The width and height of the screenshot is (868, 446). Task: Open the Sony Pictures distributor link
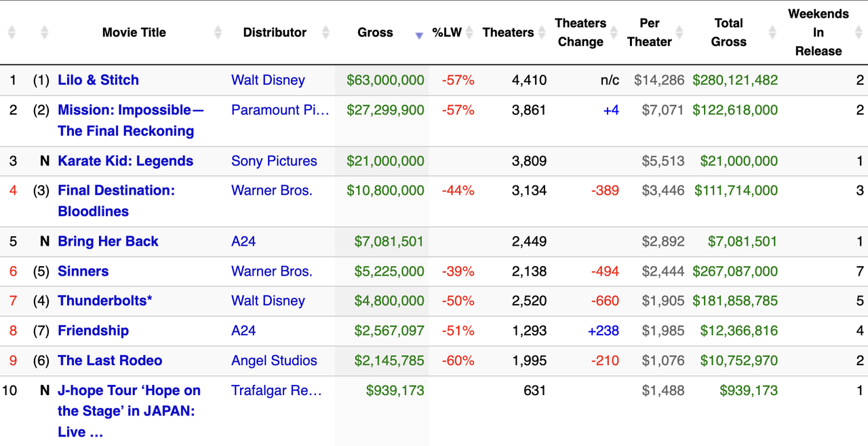[274, 161]
